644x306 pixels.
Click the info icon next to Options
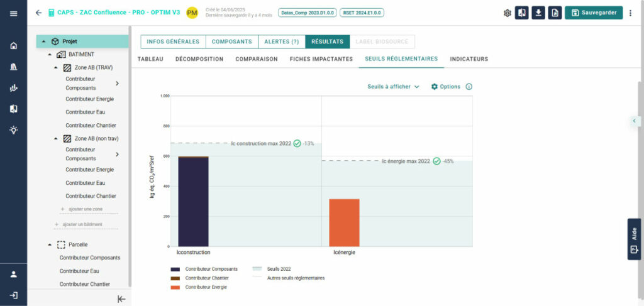[469, 87]
